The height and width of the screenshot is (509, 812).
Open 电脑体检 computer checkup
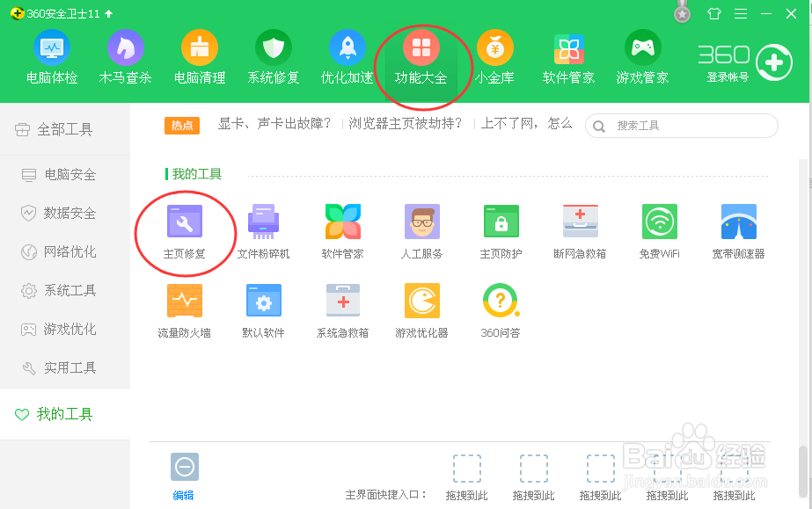point(52,58)
